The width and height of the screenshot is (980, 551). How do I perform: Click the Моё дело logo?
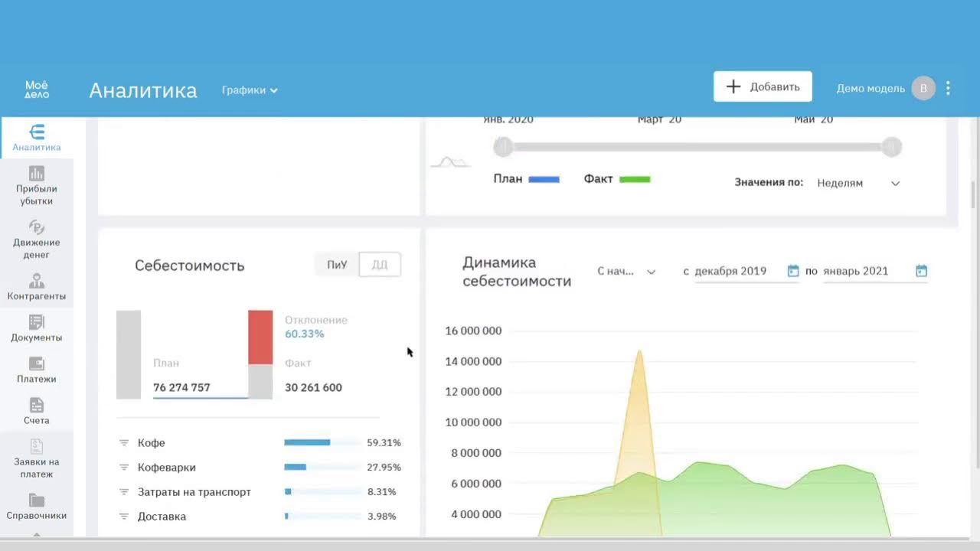coord(37,90)
